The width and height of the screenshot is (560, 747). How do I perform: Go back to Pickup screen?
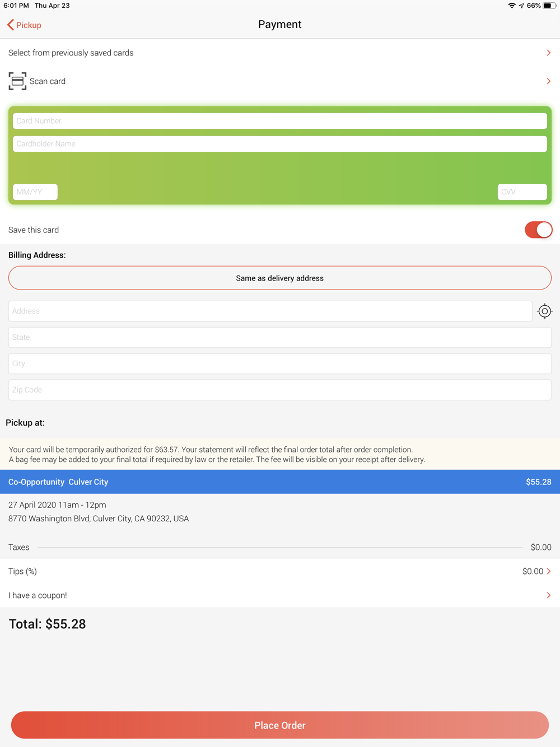point(24,25)
